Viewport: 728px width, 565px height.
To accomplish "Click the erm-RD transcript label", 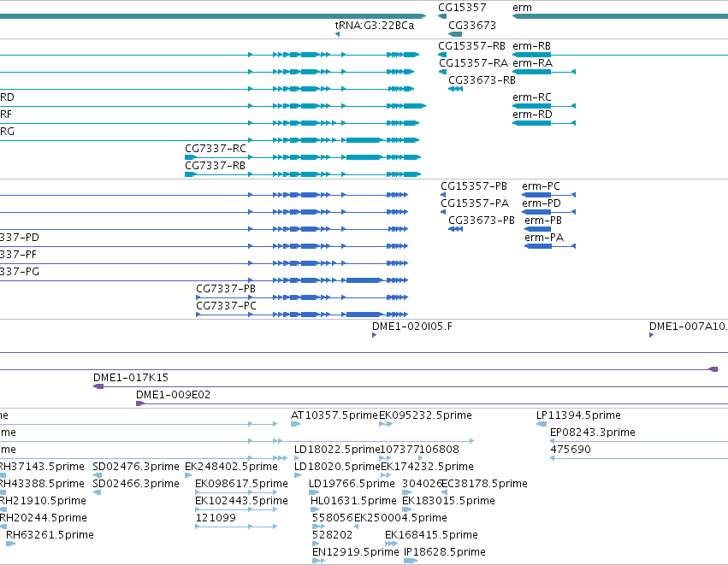I will (x=533, y=115).
